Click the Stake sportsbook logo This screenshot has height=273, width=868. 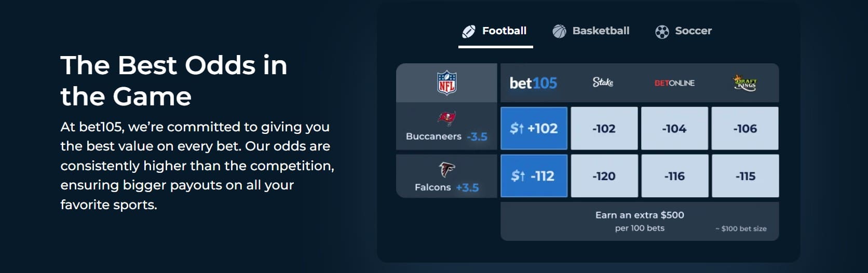pos(603,83)
